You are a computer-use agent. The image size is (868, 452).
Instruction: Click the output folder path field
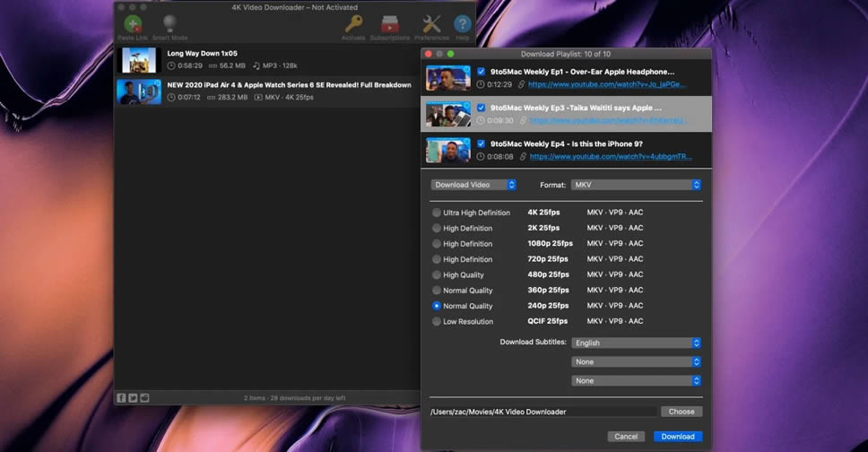coord(542,412)
